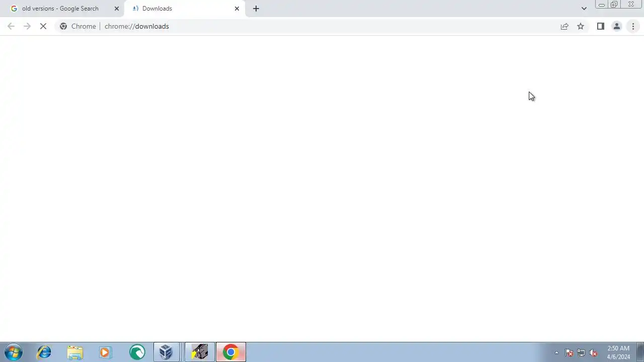Switch to the old versions Google Search tab

[62, 9]
